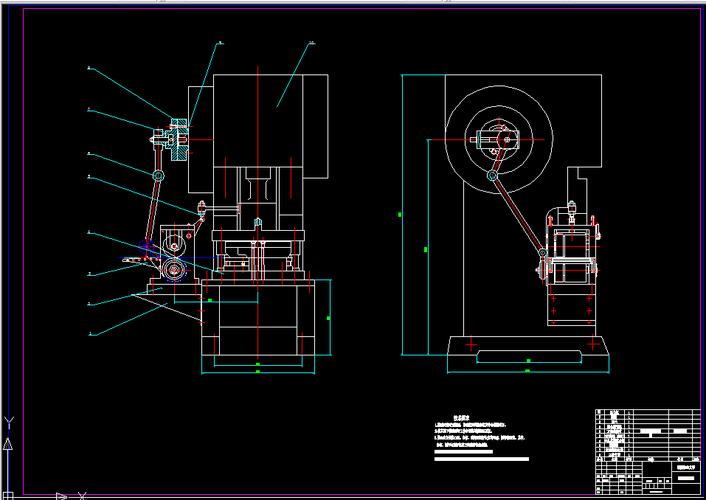This screenshot has width=706, height=500.
Task: Select the large flywheel circle in side view
Action: pos(499,139)
